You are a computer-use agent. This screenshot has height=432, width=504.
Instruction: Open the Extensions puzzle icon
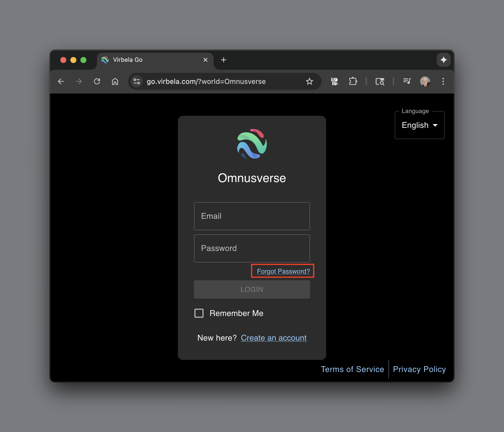[353, 81]
